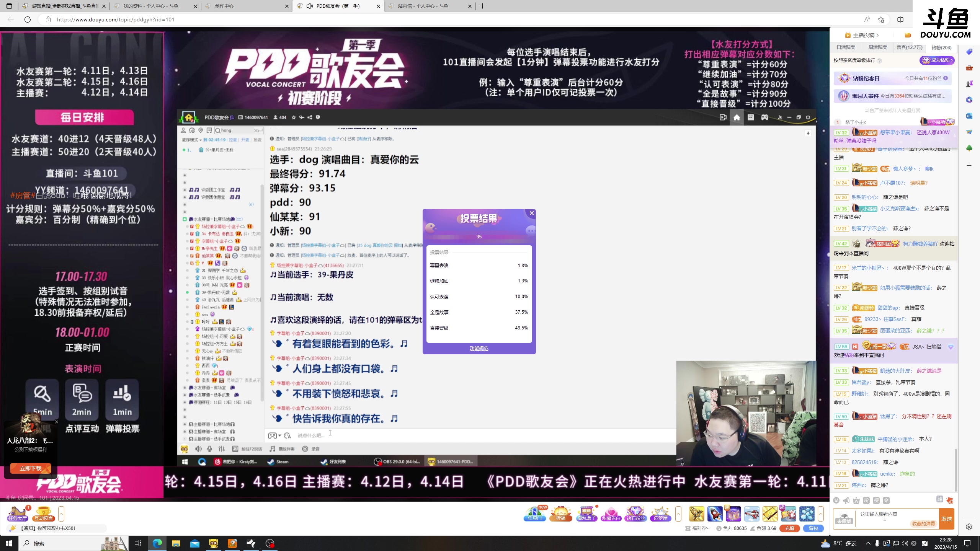The image size is (980, 551).
Task: Refresh the browser page
Action: 28,20
